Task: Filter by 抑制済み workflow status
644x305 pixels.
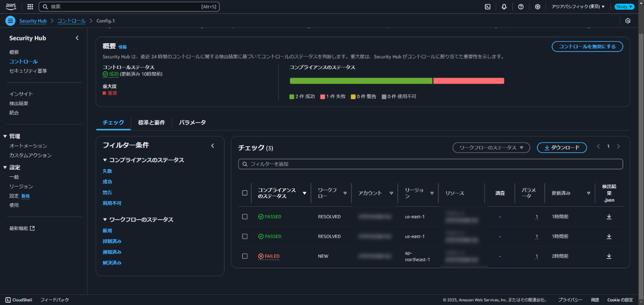Action: (112, 241)
